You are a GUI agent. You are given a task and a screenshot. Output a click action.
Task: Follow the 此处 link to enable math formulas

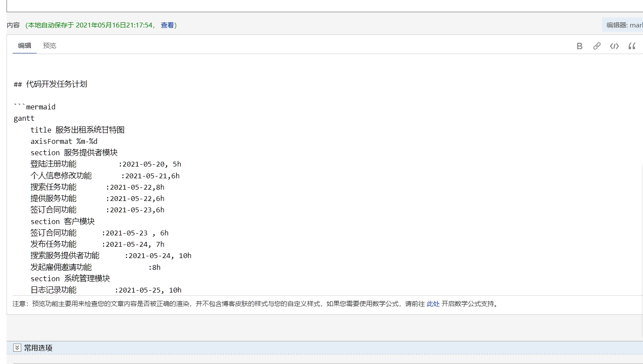pos(433,304)
